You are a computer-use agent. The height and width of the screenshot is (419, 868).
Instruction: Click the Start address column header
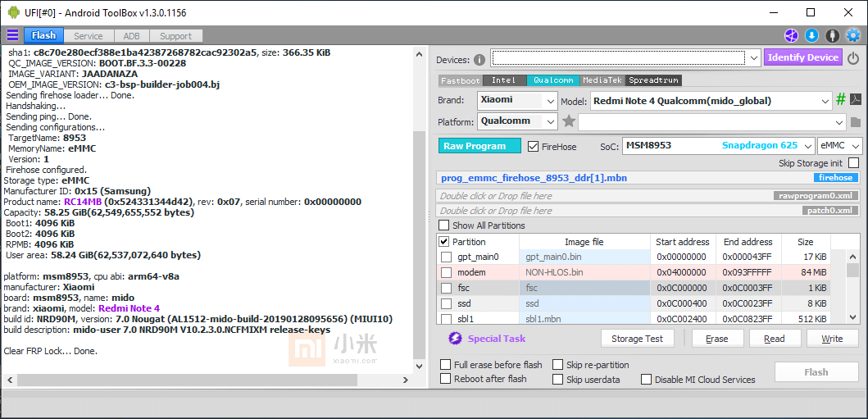[x=683, y=242]
